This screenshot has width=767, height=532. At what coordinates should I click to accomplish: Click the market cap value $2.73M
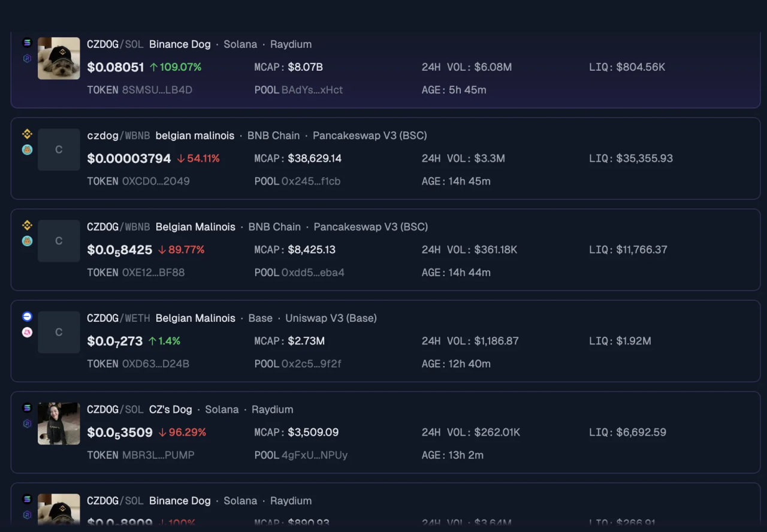click(x=306, y=341)
